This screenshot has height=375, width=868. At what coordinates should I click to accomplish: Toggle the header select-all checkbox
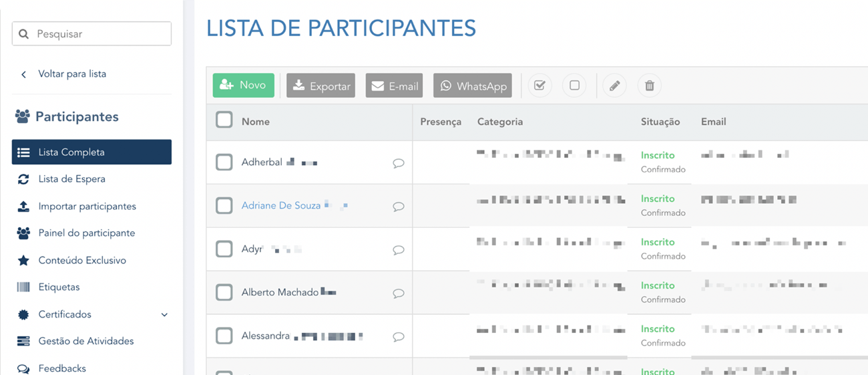(224, 120)
